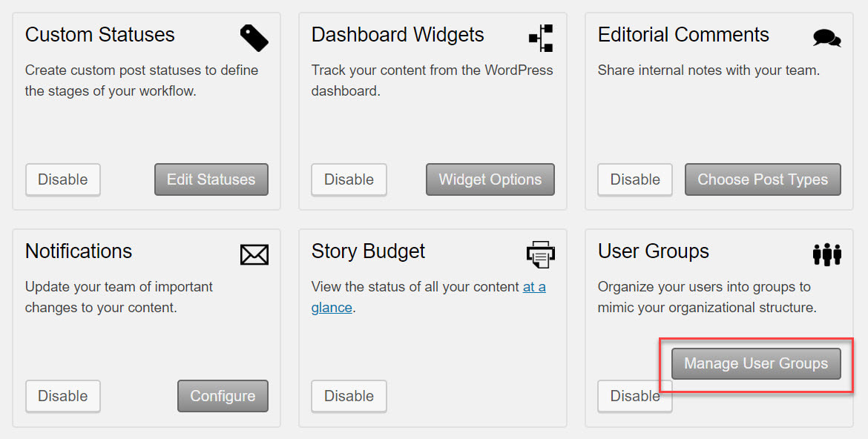868x439 pixels.
Task: Click the Custom Statuses tag icon
Action: click(254, 39)
